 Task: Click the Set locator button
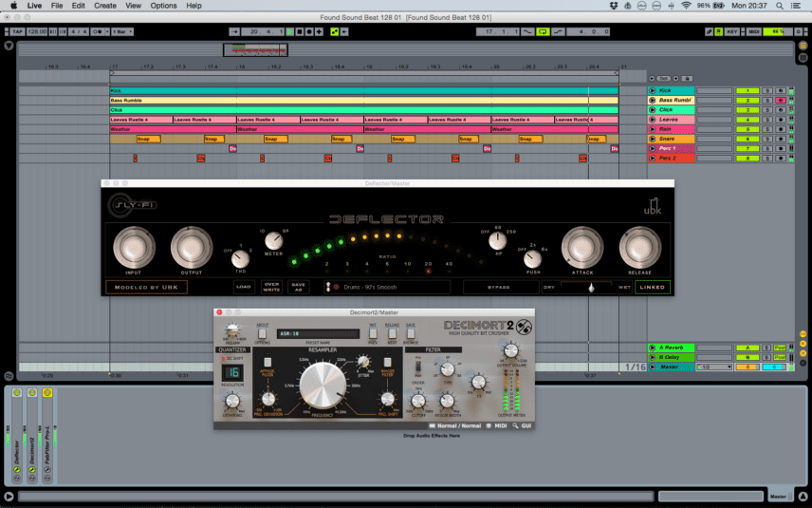[664, 78]
